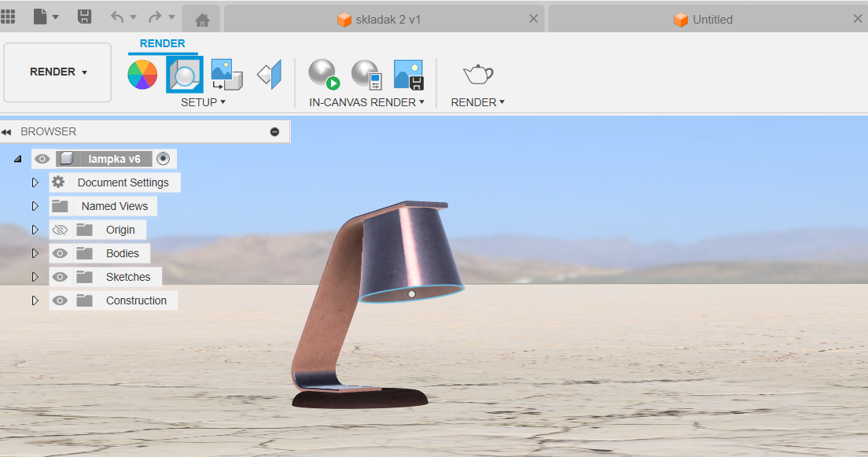
Task: Expand Named Views node
Action: pos(35,206)
